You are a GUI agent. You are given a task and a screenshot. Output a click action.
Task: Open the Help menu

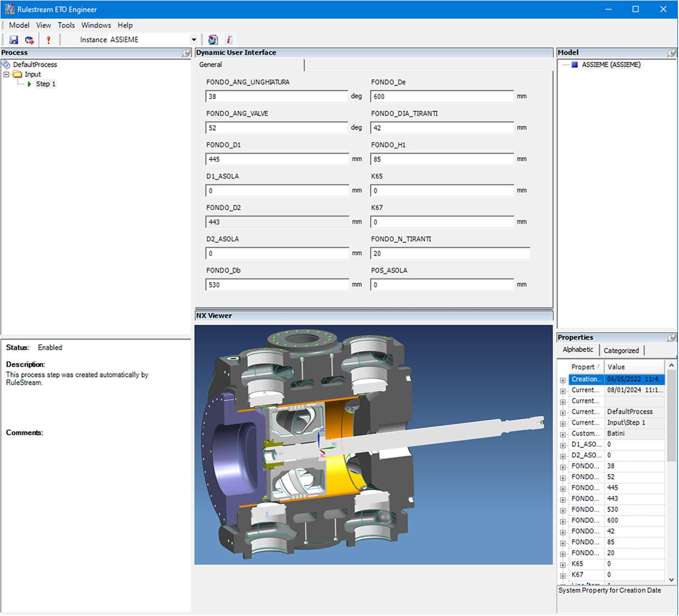(125, 25)
